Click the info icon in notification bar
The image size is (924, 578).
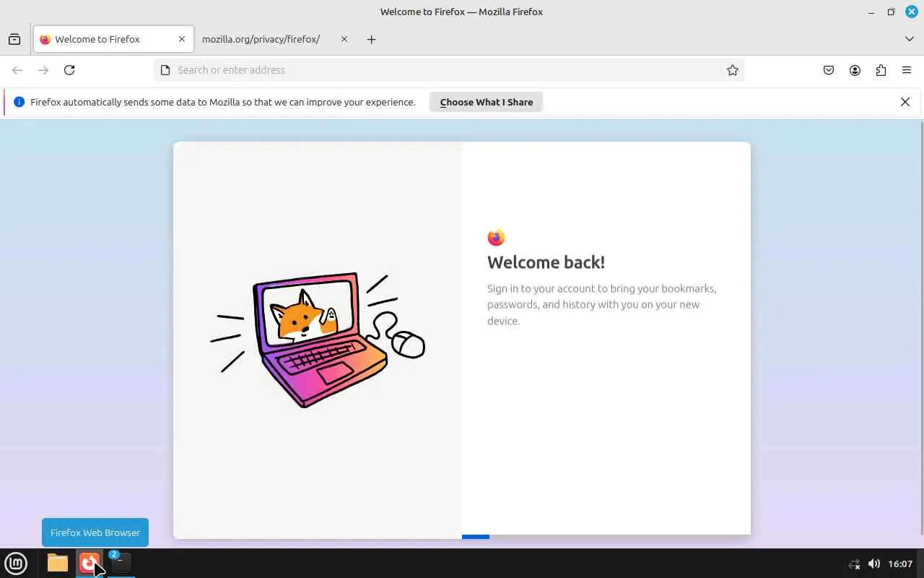point(19,102)
